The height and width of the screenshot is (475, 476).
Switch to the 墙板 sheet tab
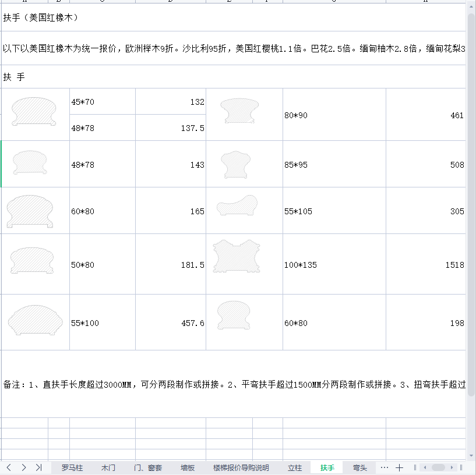tap(188, 467)
